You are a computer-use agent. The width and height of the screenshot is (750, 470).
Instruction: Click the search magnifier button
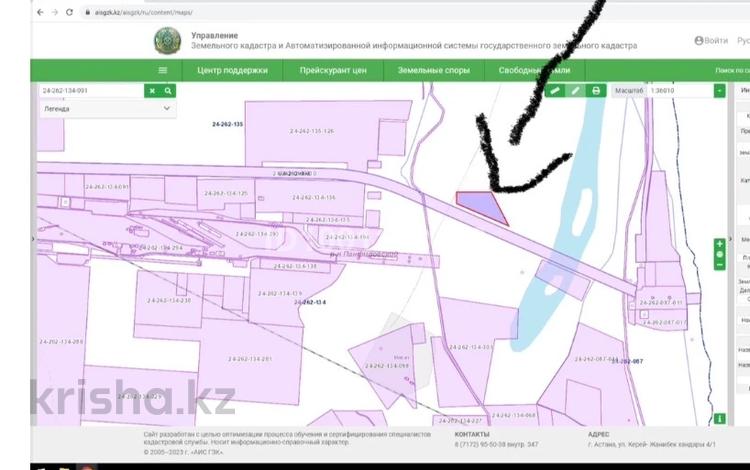(x=169, y=90)
